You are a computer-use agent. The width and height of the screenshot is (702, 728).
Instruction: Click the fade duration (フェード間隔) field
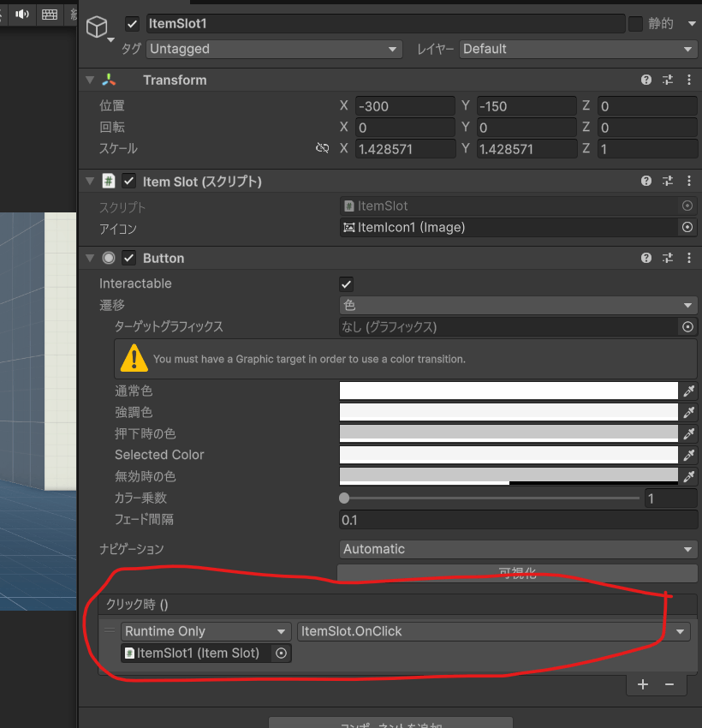(x=518, y=519)
